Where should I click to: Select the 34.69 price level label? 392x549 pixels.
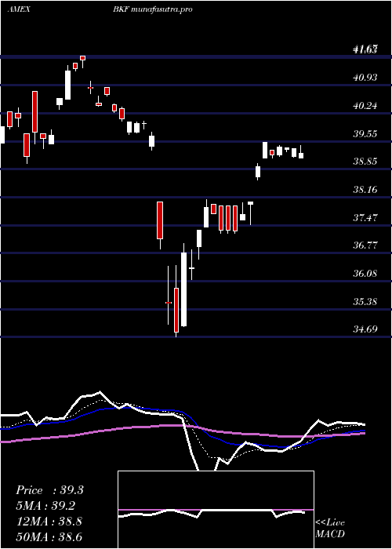[x=365, y=329]
